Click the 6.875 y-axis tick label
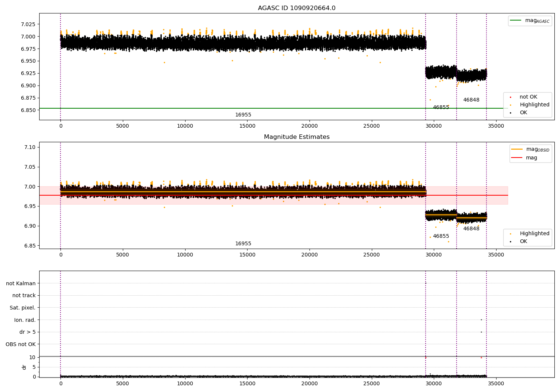The height and width of the screenshot is (392, 560). (28, 98)
